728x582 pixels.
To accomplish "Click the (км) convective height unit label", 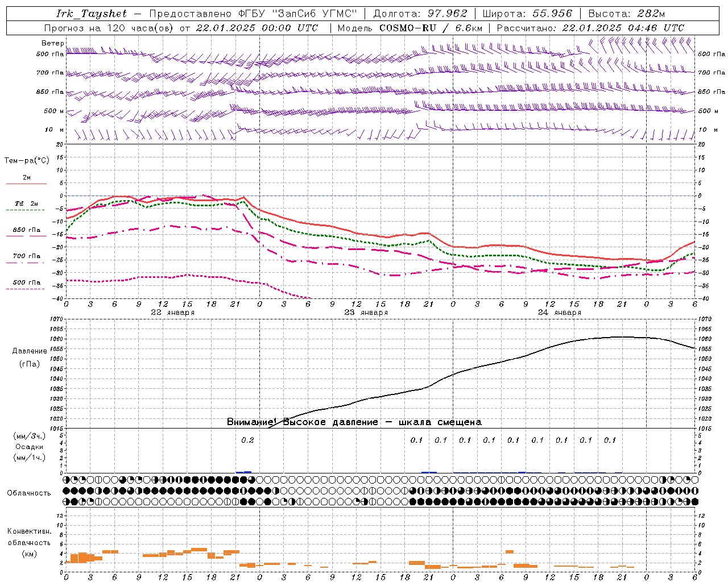I will tap(30, 553).
